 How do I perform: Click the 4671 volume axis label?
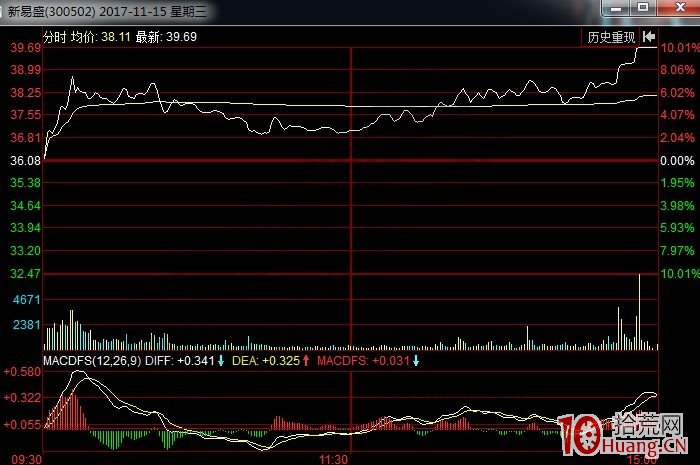27,299
